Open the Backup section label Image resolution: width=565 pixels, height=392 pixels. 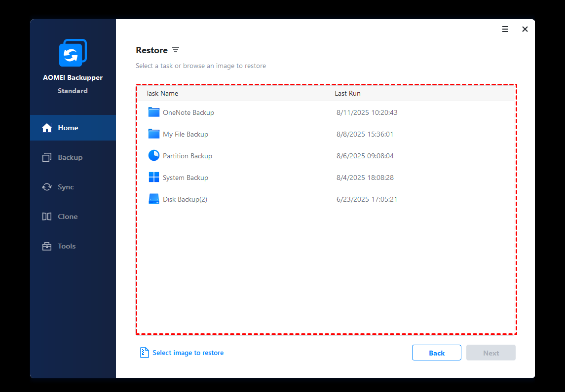coord(70,157)
